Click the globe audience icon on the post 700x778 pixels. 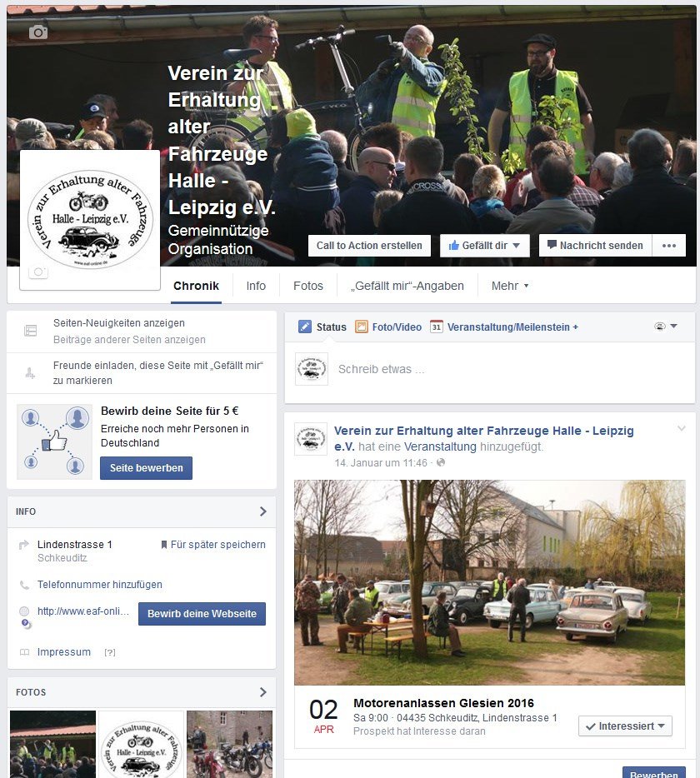click(x=440, y=462)
